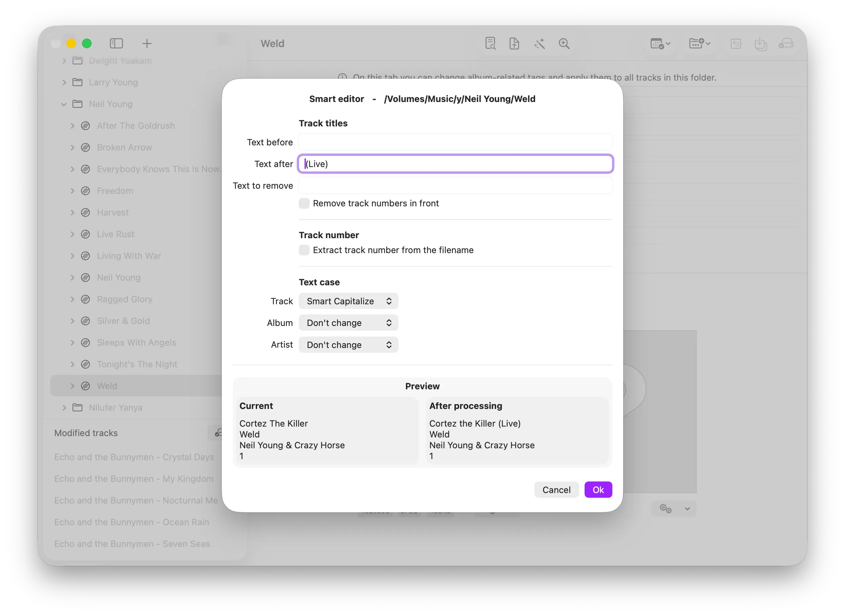This screenshot has width=845, height=616.
Task: Select the file export icon in the toolbar
Action: (514, 44)
